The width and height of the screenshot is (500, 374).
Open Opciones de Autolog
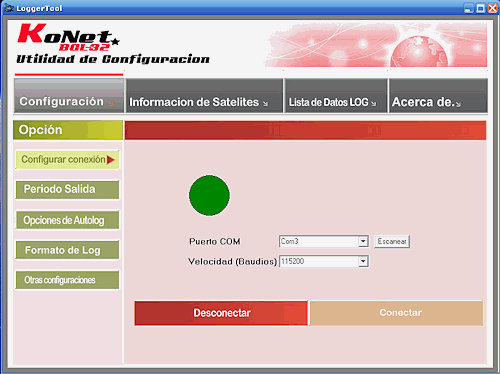(67, 220)
